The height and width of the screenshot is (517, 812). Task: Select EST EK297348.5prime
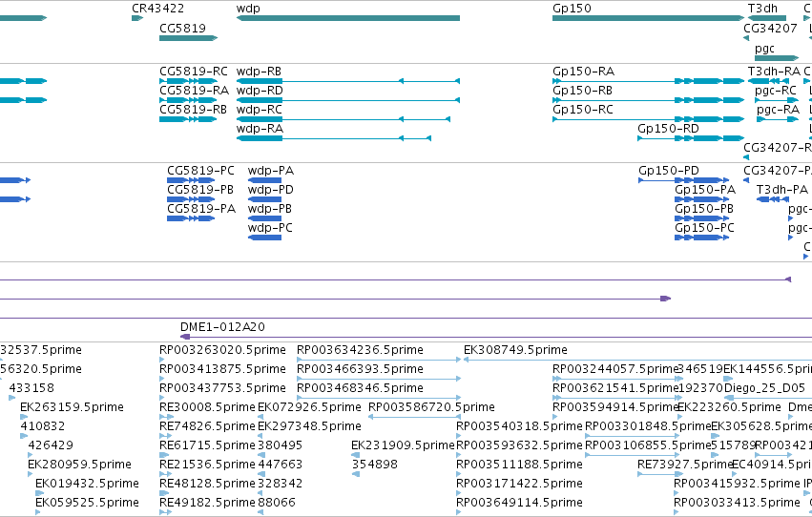pyautogui.click(x=309, y=427)
